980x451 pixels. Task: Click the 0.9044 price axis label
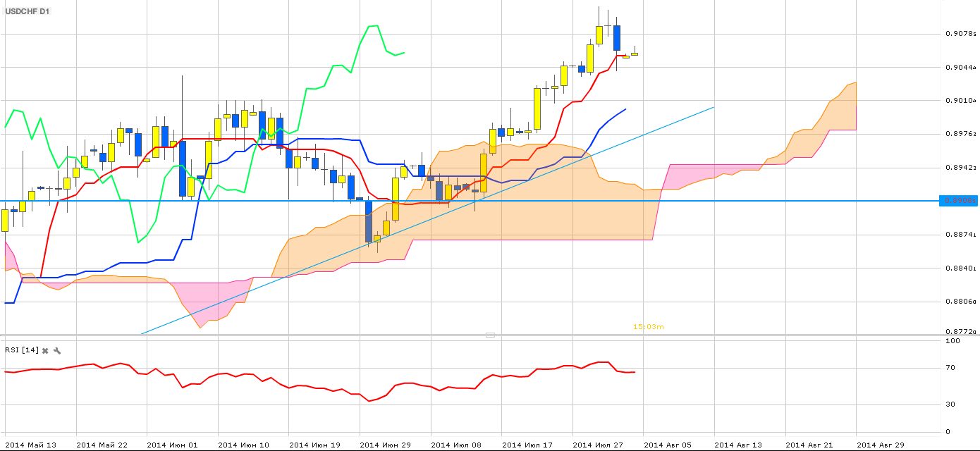[x=960, y=68]
